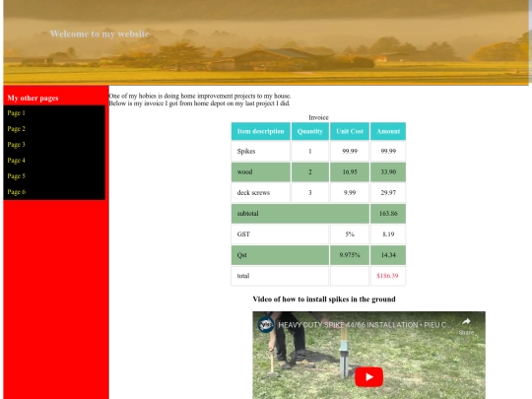Screen dimensions: 532x399
Task: Visit Page 6 from the sidebar
Action: point(17,192)
